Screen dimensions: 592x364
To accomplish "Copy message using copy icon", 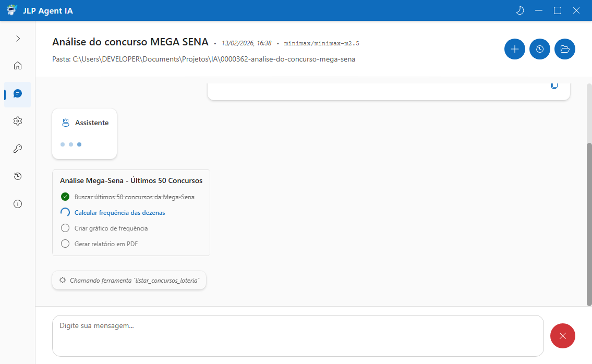I will tap(554, 85).
